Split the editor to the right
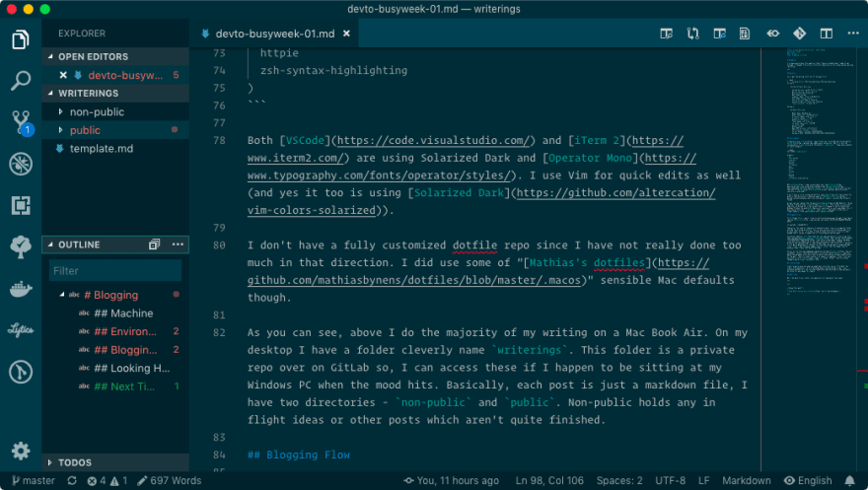Image resolution: width=868 pixels, height=490 pixels. point(826,34)
